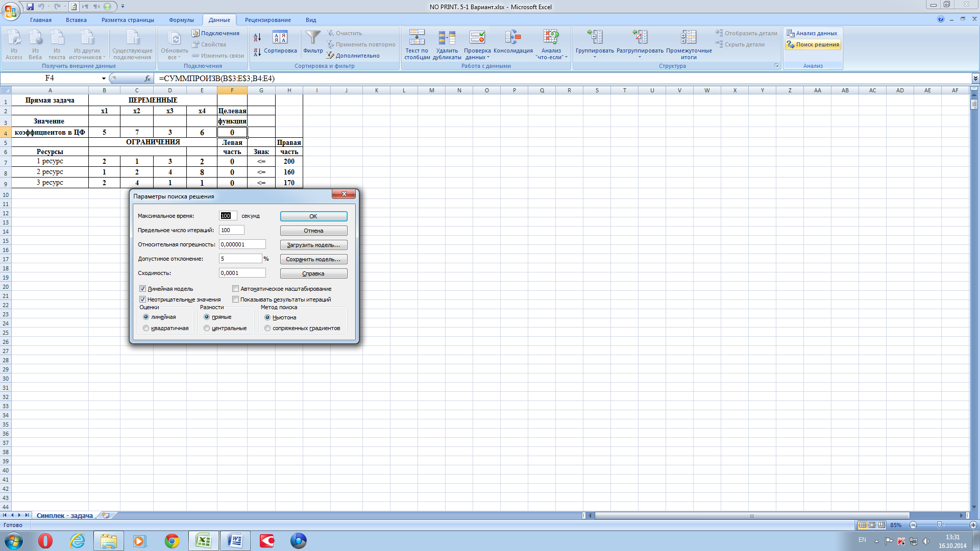Click the Text to Columns icon

[416, 38]
